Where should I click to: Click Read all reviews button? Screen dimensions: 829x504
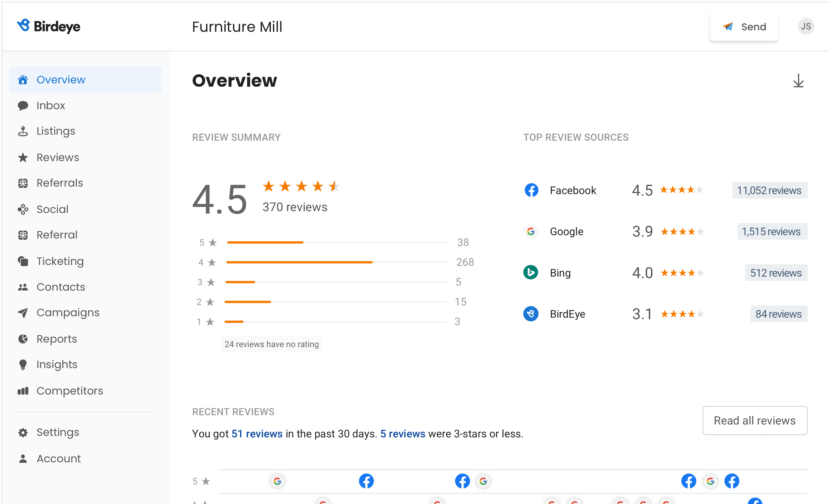(754, 421)
